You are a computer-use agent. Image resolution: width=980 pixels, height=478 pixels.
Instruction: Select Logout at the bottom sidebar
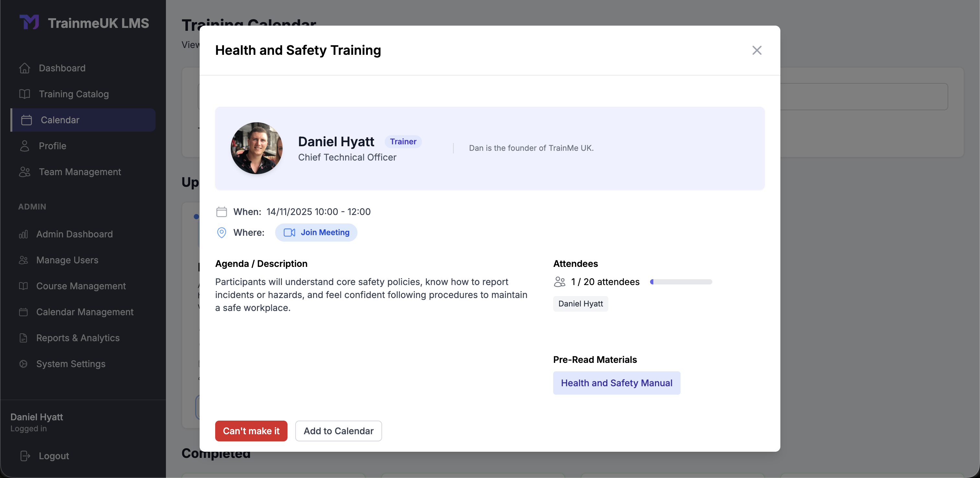click(x=54, y=456)
